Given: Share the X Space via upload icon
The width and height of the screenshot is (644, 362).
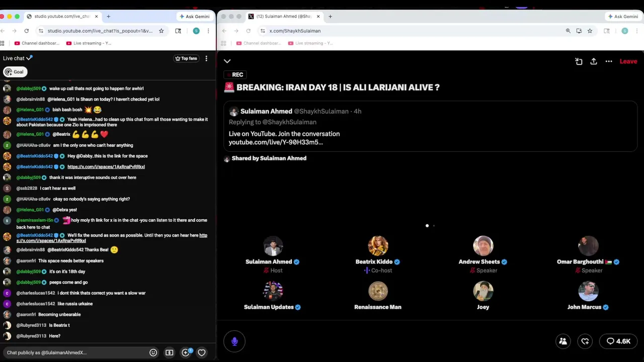Looking at the screenshot, I should [x=594, y=61].
